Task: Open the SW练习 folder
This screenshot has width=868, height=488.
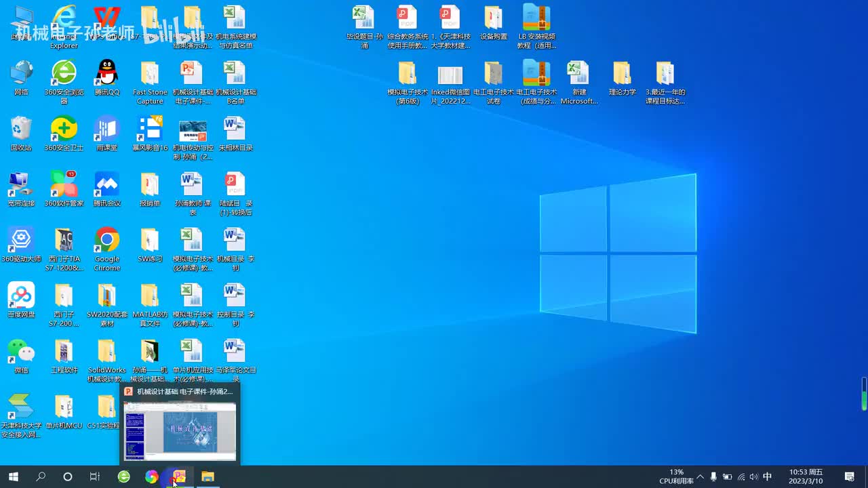Action: (150, 245)
